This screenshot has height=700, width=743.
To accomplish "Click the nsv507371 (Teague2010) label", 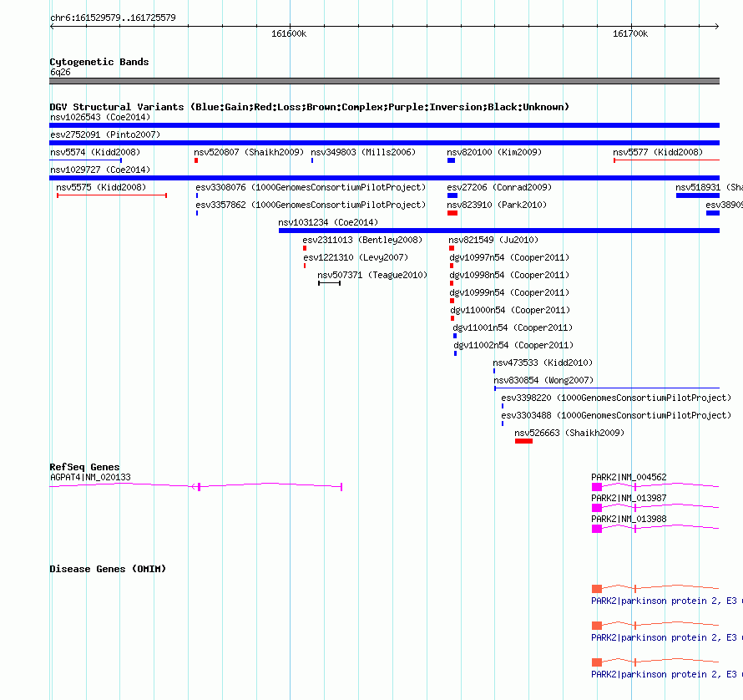I will click(x=372, y=275).
